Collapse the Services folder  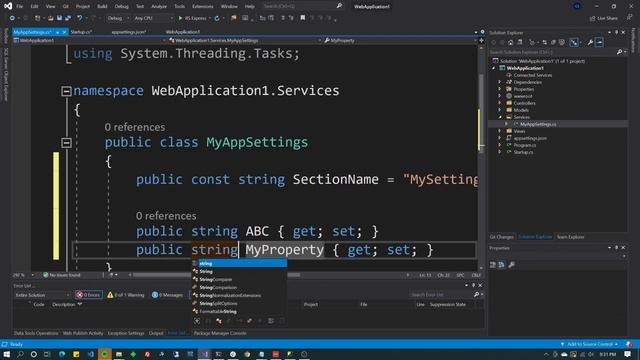(x=500, y=117)
